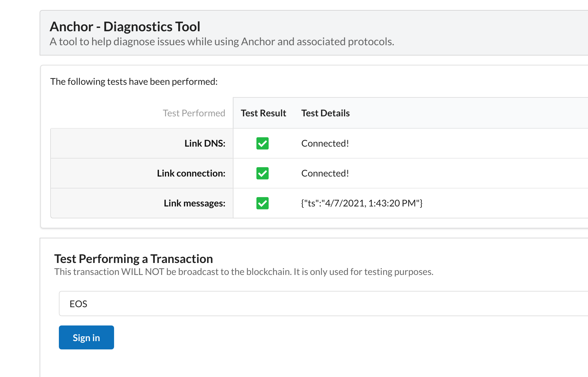Viewport: 588px width, 377px height.
Task: Click the Link messages row label
Action: [195, 203]
